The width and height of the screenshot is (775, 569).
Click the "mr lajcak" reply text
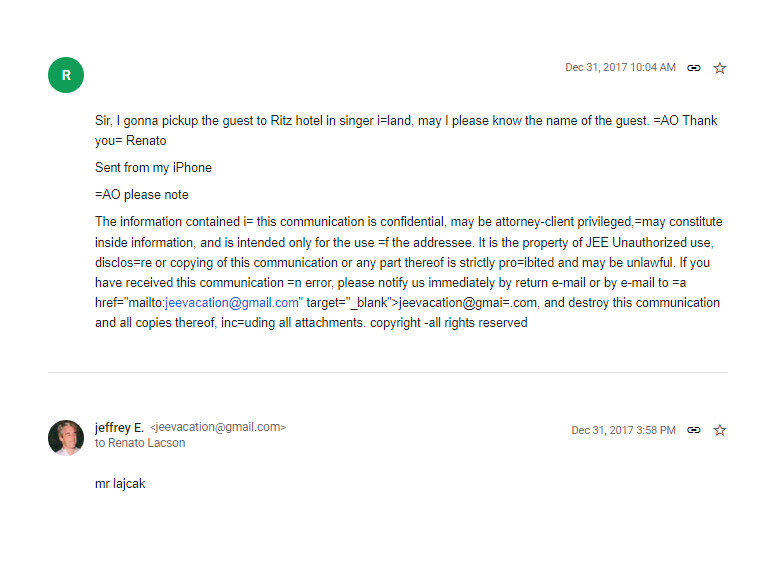(121, 484)
